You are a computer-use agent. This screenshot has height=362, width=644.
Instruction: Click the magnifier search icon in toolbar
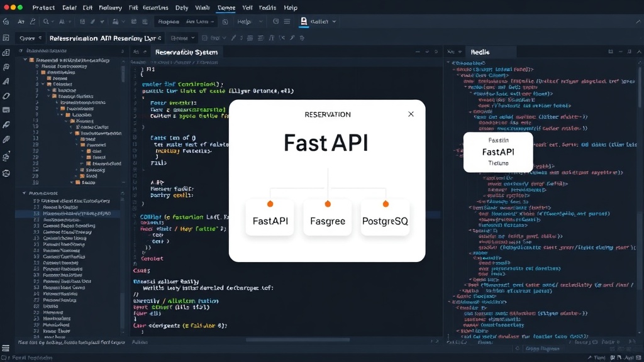pyautogui.click(x=46, y=21)
